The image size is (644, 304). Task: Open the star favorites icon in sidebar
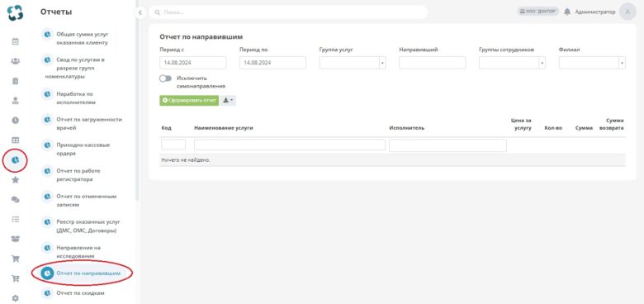pyautogui.click(x=15, y=179)
